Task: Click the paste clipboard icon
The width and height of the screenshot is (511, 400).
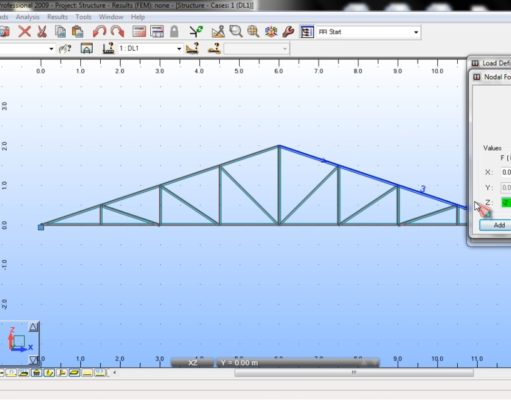Action: (x=77, y=32)
